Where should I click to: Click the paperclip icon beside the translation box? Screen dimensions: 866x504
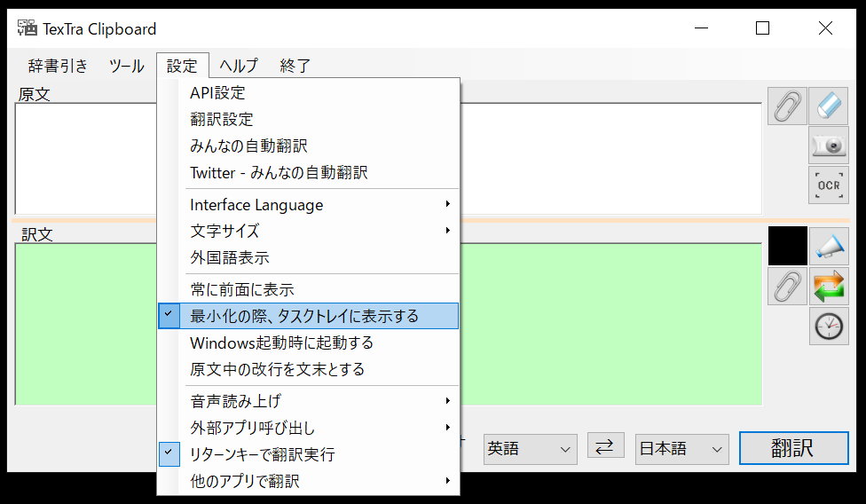787,287
